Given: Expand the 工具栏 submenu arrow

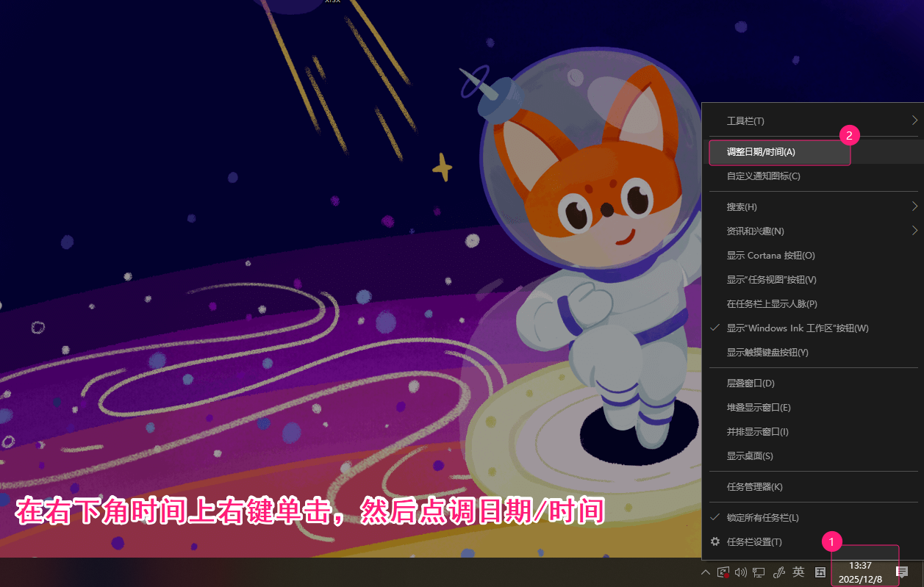Looking at the screenshot, I should pyautogui.click(x=914, y=120).
